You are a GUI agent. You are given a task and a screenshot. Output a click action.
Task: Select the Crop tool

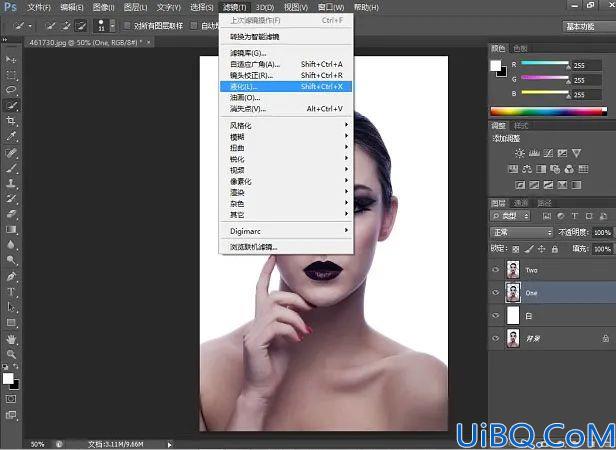click(11, 121)
